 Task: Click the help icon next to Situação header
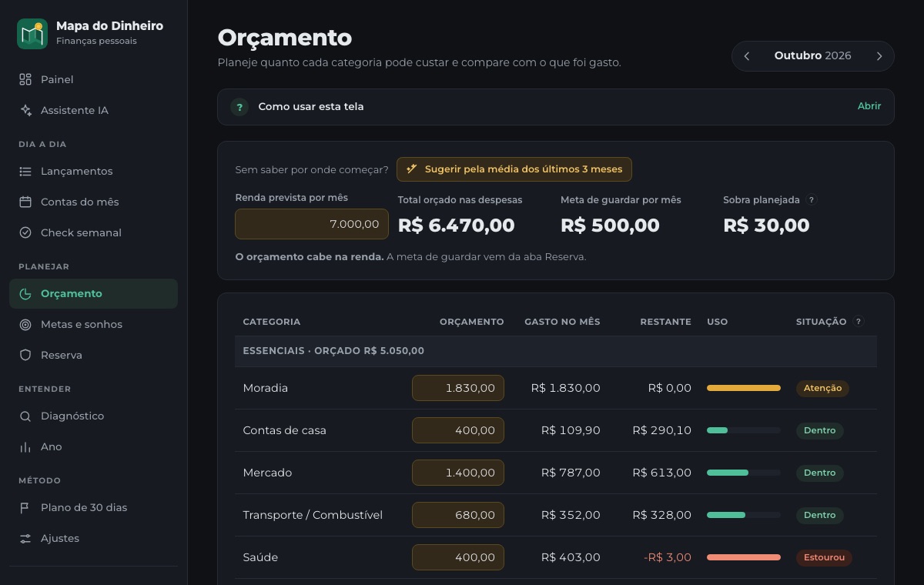pyautogui.click(x=859, y=321)
